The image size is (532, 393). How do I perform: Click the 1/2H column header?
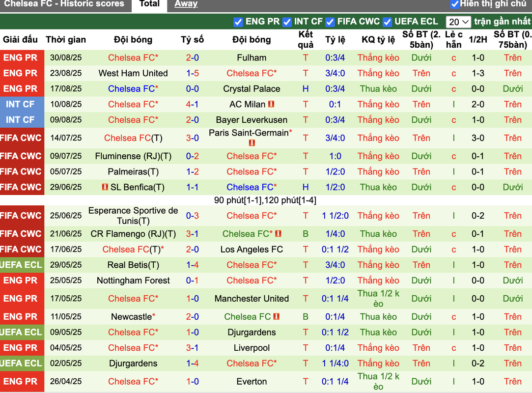tap(477, 40)
